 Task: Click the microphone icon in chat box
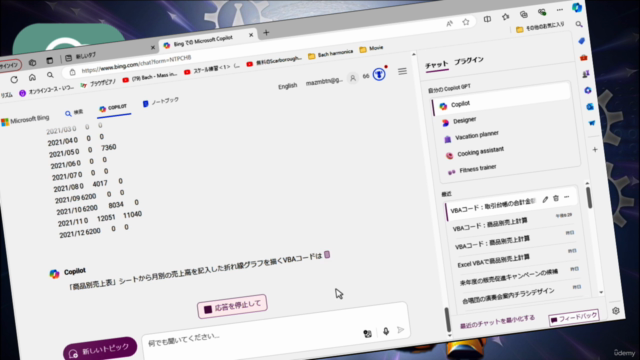[386, 331]
